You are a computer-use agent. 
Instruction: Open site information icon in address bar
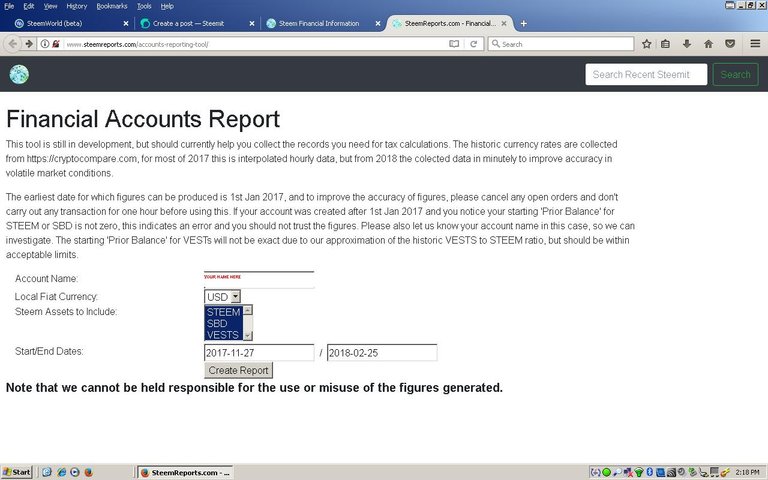coord(45,44)
